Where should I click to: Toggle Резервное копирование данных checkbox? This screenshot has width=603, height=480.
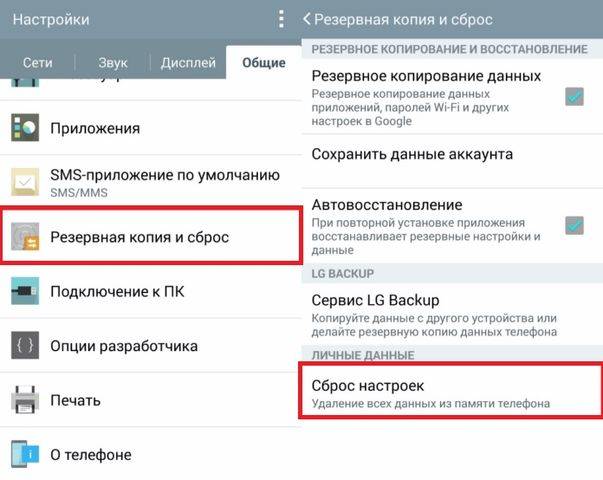tap(574, 97)
